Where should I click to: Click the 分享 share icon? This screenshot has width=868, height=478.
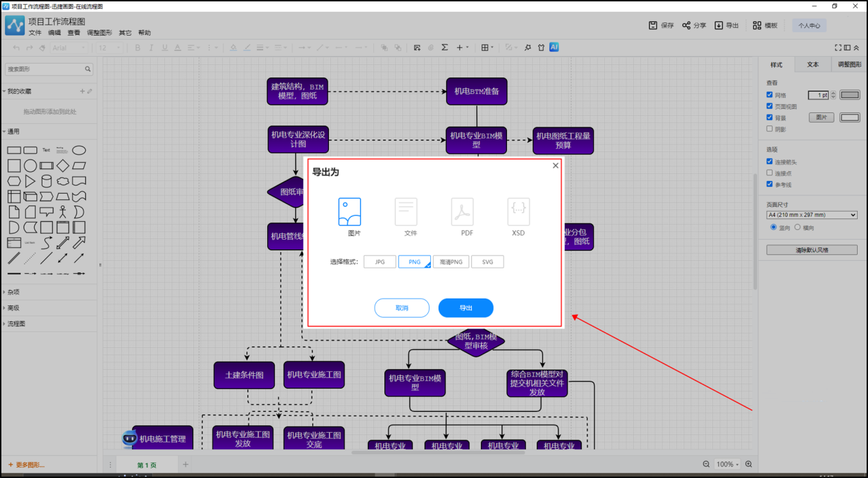point(686,25)
